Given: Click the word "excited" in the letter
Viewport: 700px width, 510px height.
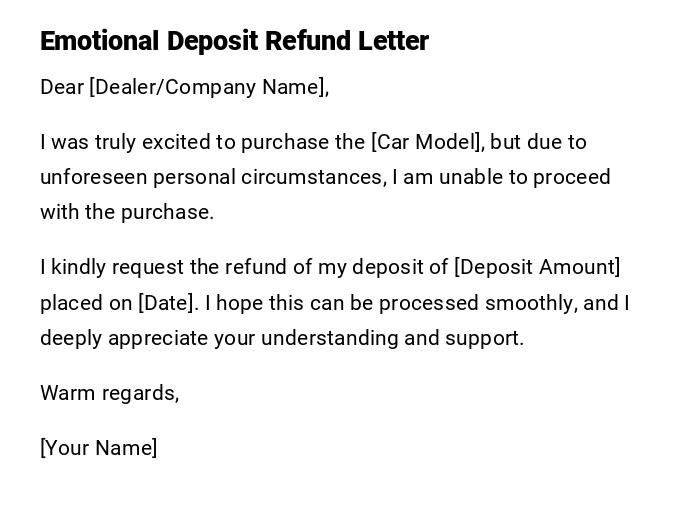Looking at the screenshot, I should (x=175, y=142).
